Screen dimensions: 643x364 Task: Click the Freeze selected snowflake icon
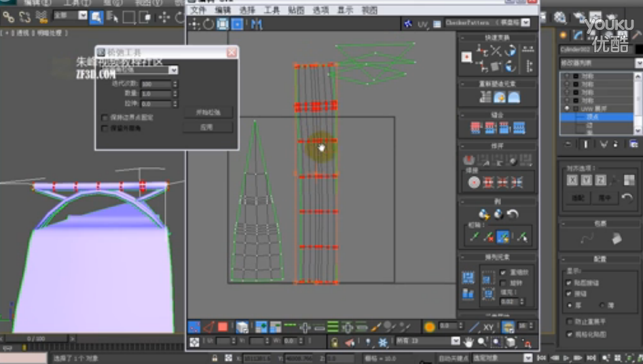click(382, 342)
